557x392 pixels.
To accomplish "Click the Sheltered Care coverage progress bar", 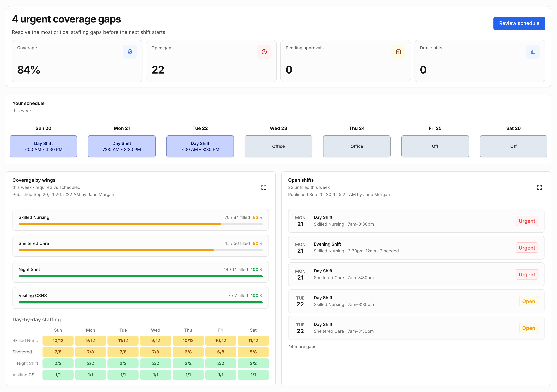I will click(x=141, y=250).
